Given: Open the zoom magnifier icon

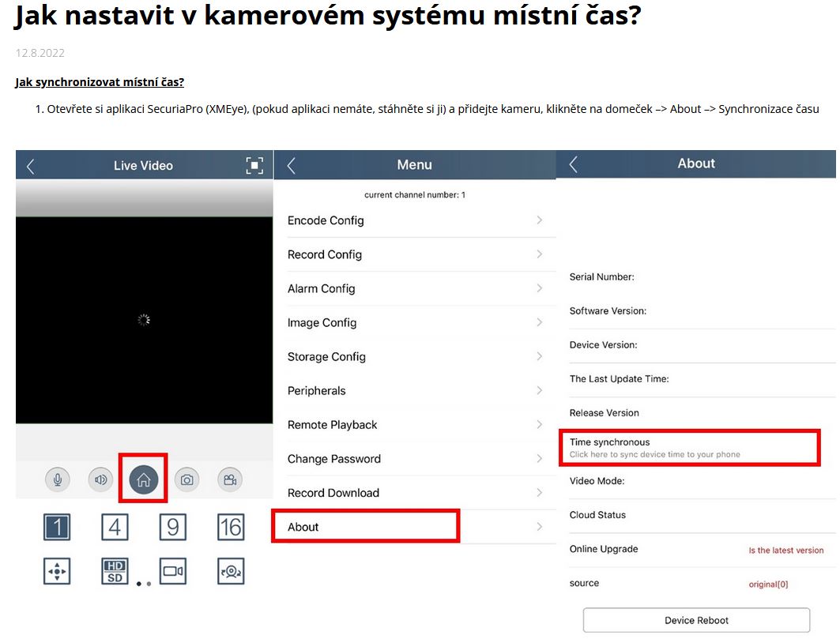Looking at the screenshot, I should click(x=229, y=571).
